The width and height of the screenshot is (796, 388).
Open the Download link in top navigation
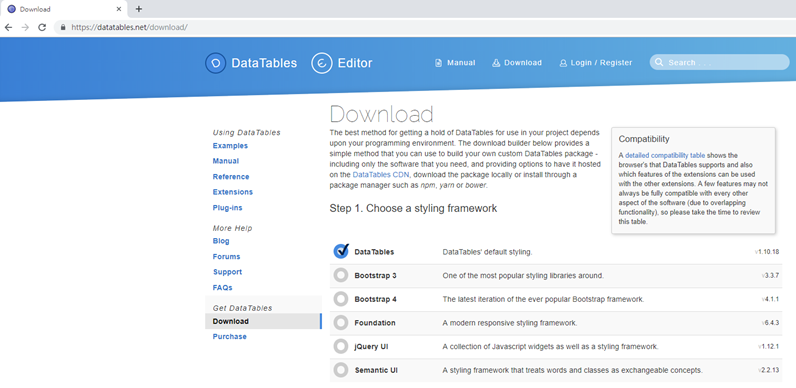click(523, 63)
